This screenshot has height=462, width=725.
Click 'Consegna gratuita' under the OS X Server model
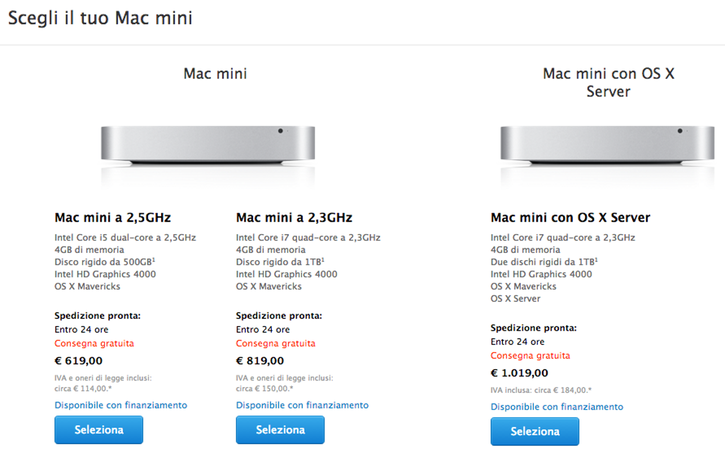[530, 355]
